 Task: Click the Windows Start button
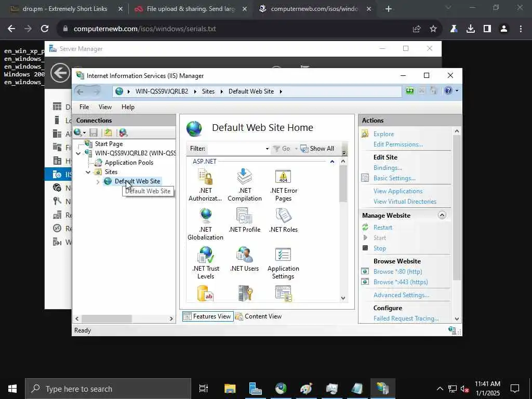12,389
